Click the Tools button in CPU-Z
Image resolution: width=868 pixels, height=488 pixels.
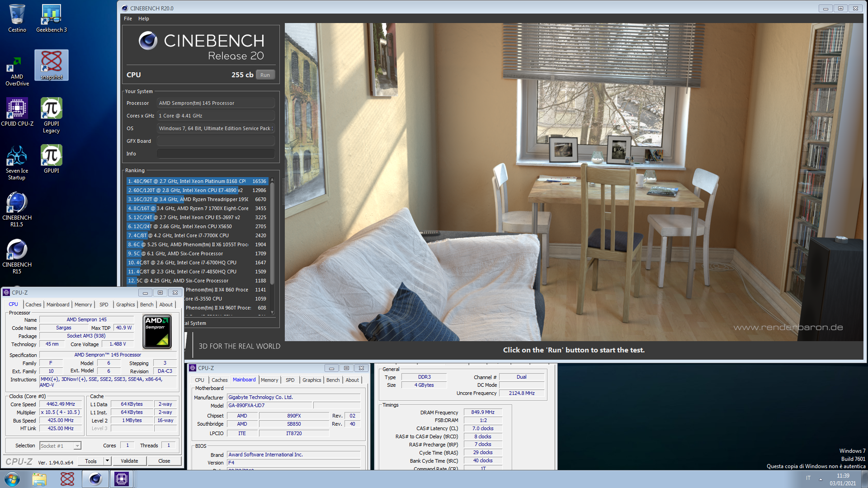[91, 461]
